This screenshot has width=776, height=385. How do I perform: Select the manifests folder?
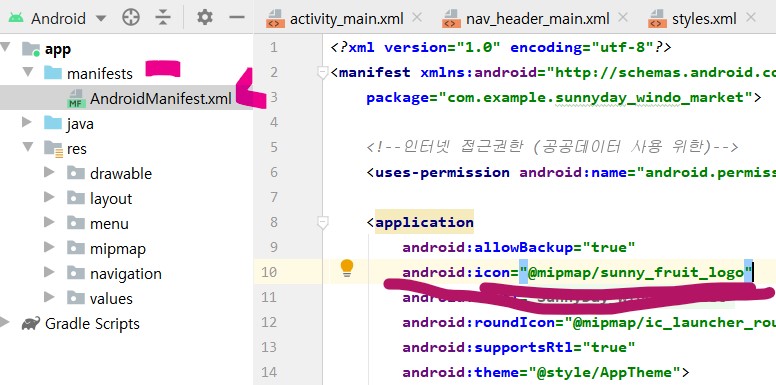pyautogui.click(x=100, y=74)
